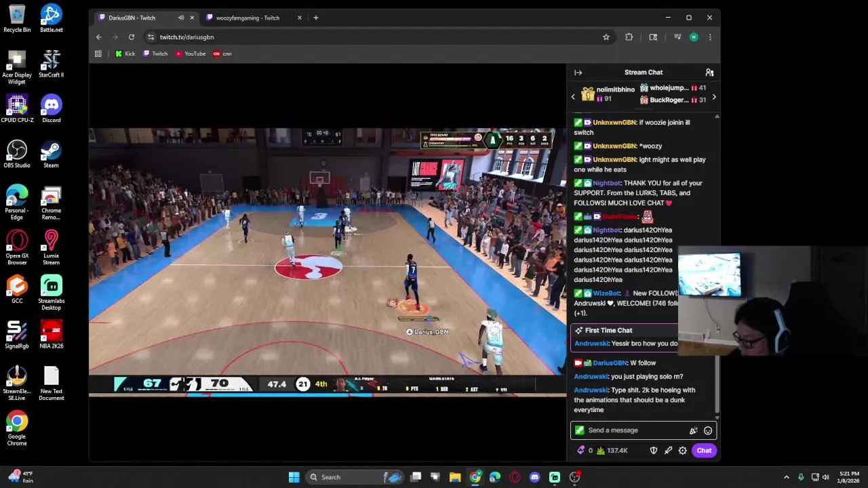Open the moderator sword tools icon
This screenshot has width=868, height=488.
(668, 451)
